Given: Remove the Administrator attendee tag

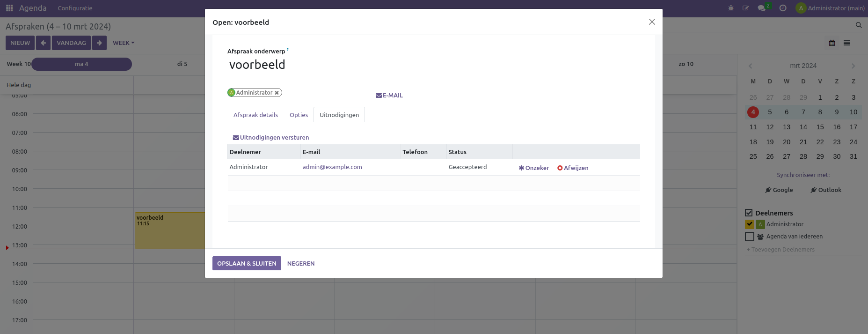Looking at the screenshot, I should [x=277, y=93].
